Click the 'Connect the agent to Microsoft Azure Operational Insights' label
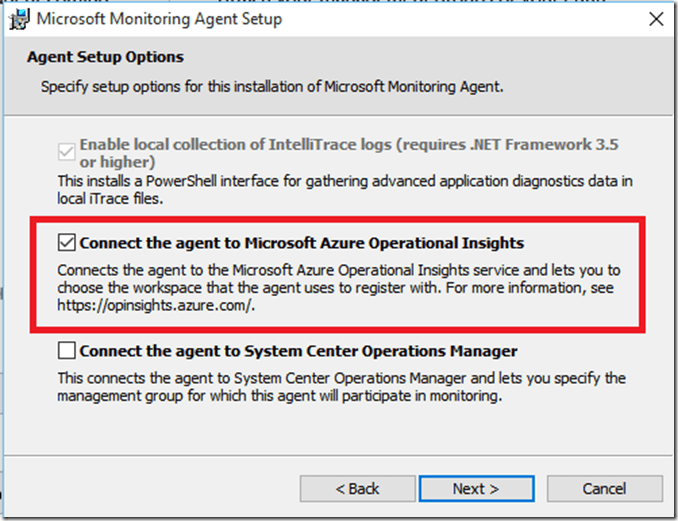 coord(301,243)
